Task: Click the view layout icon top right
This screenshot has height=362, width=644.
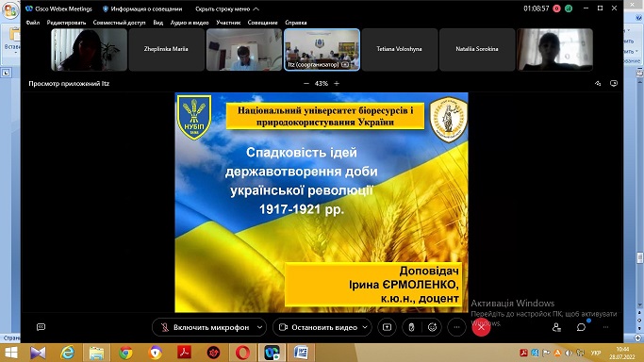Action: click(614, 83)
